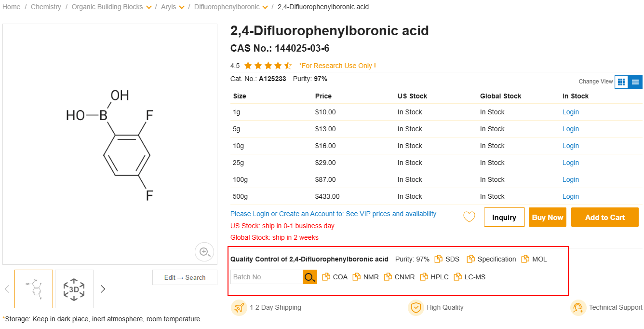Click the orange batch number search icon
The height and width of the screenshot is (329, 644).
[310, 277]
